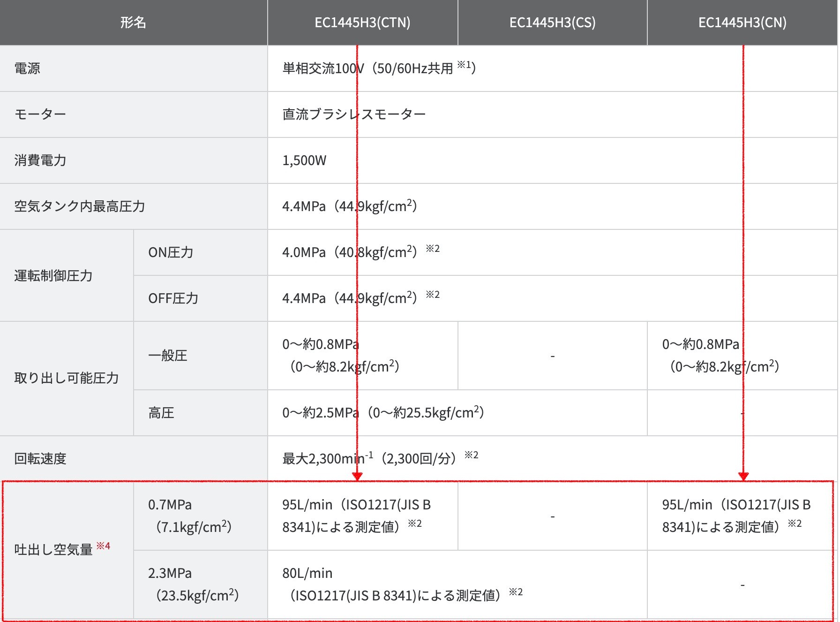Viewport: 840px width, 622px height.
Task: Click the CTN 一般圧 0〜約0.8MPa value
Action: [x=341, y=356]
